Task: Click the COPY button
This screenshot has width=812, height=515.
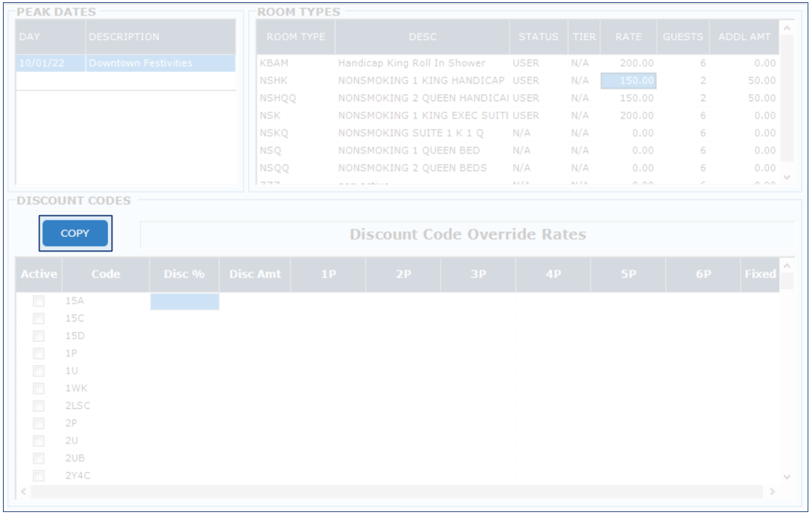Action: coord(75,233)
